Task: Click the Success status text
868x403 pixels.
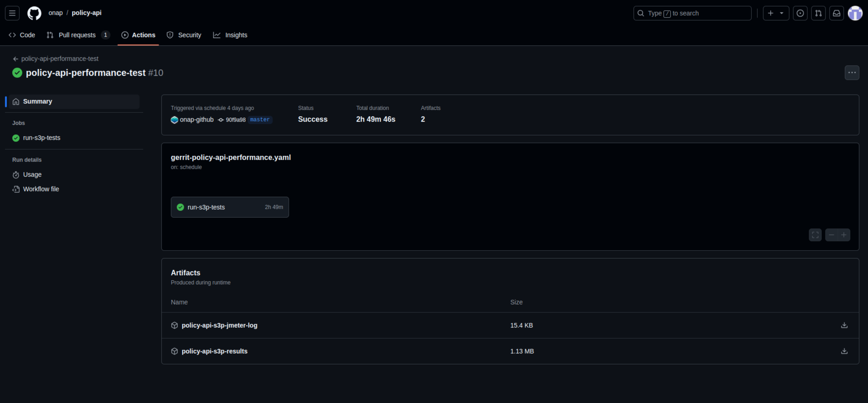Action: (x=313, y=119)
